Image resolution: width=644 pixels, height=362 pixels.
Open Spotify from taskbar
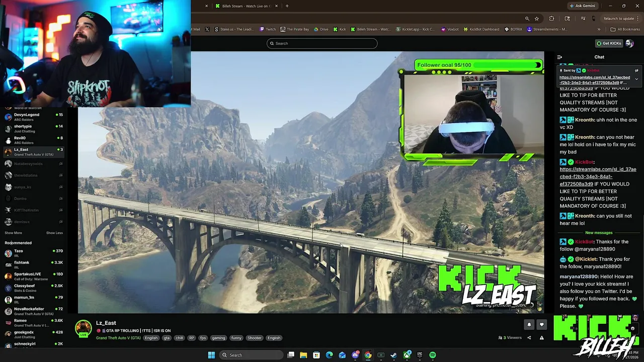[x=433, y=355]
